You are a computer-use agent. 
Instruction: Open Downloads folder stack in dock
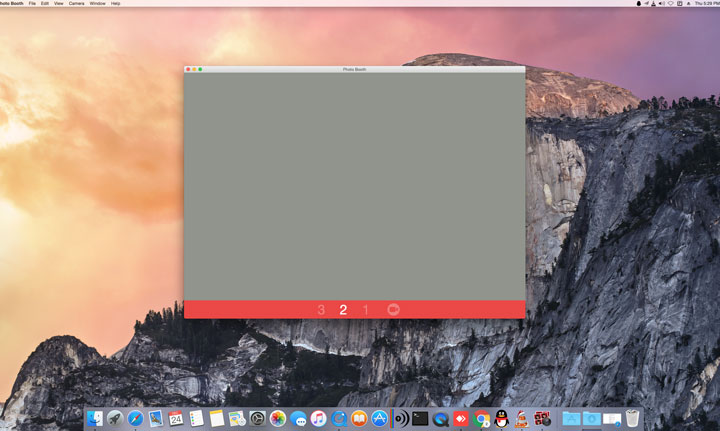(x=591, y=419)
